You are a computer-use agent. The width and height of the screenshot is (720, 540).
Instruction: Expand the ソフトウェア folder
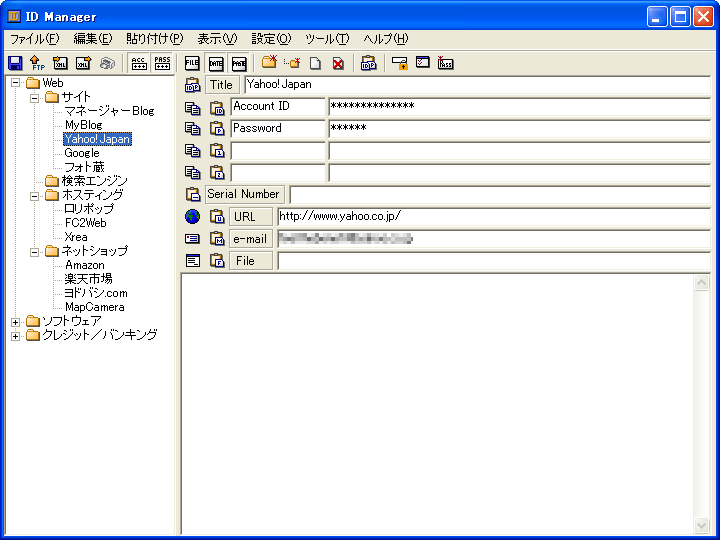[x=16, y=322]
